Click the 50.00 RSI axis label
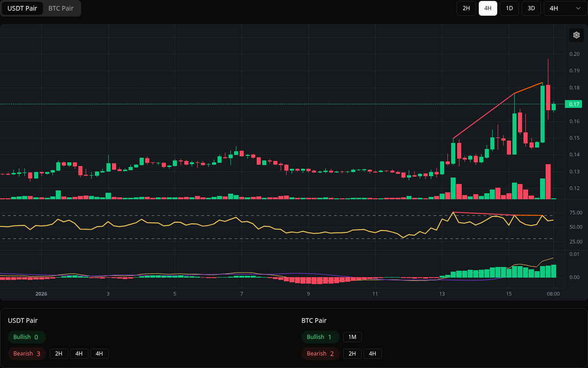 point(576,227)
